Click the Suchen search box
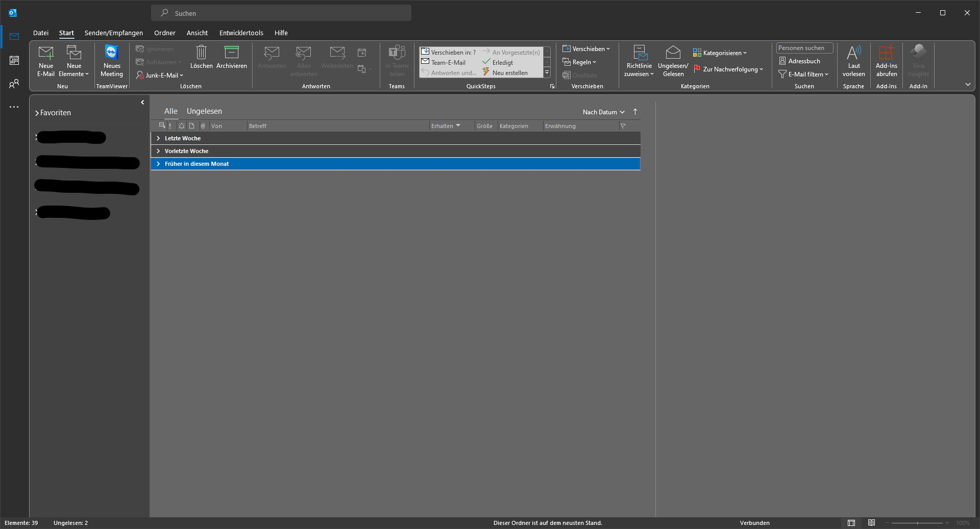Image resolution: width=980 pixels, height=529 pixels. (281, 13)
